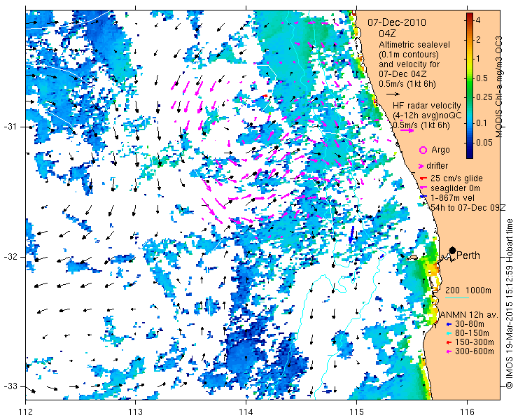
Task: Click the 07-Dec-2010 date heading
Action: click(397, 22)
